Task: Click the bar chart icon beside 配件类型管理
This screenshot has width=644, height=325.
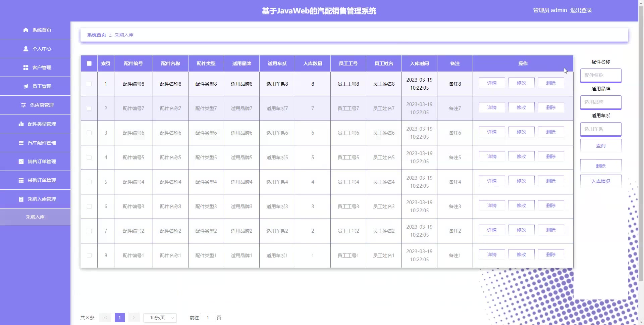Action: pos(21,124)
